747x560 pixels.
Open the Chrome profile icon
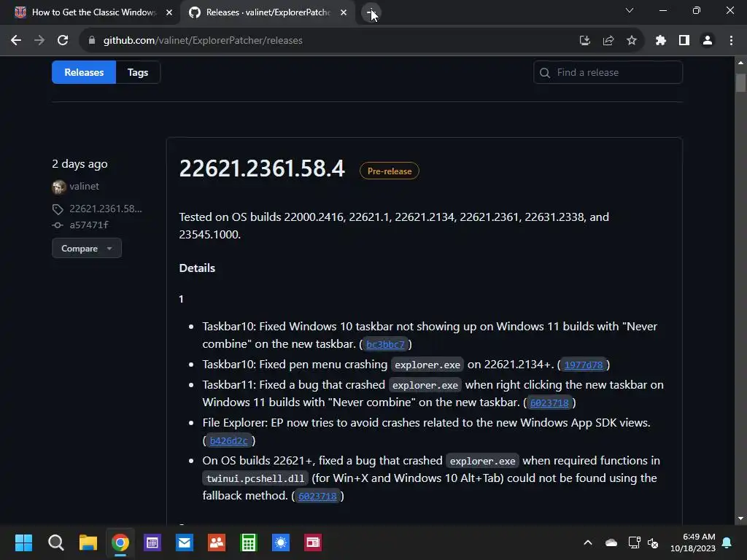click(708, 41)
